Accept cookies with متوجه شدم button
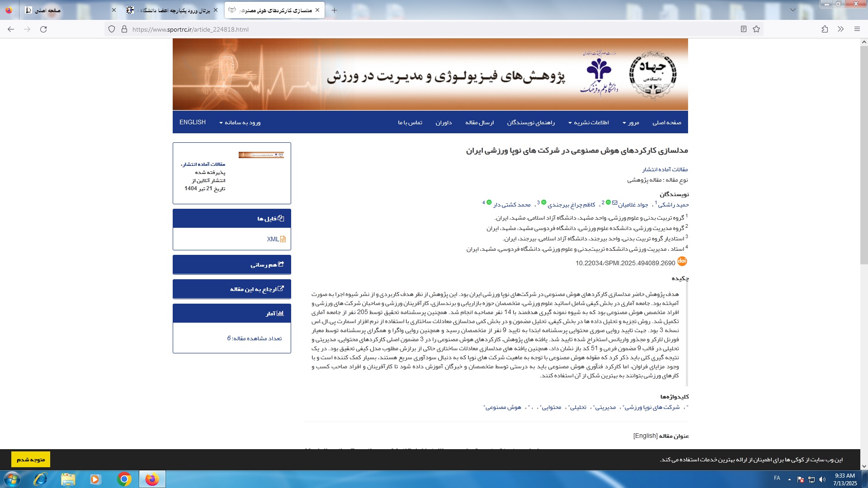This screenshot has width=868, height=488. coord(31,460)
